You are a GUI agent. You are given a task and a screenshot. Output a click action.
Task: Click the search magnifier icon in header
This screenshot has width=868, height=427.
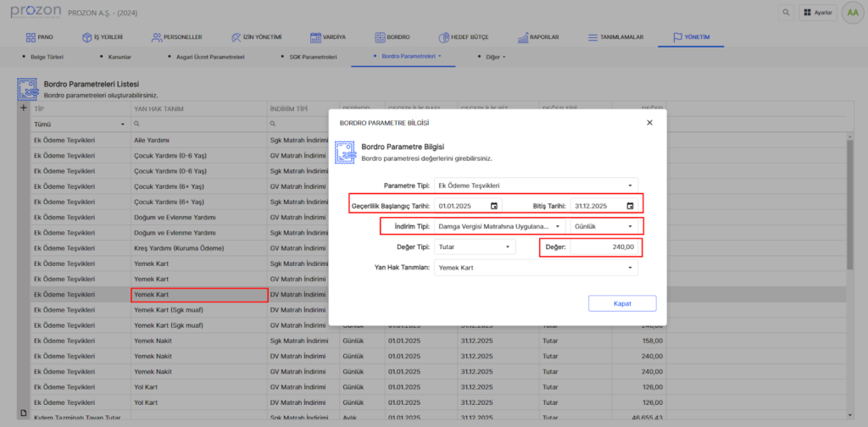pos(787,13)
